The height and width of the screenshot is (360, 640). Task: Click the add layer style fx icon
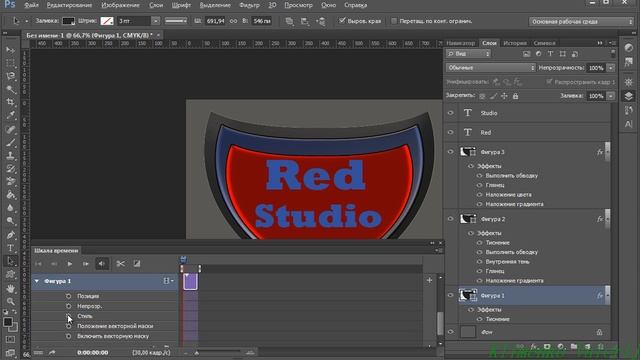coord(533,347)
